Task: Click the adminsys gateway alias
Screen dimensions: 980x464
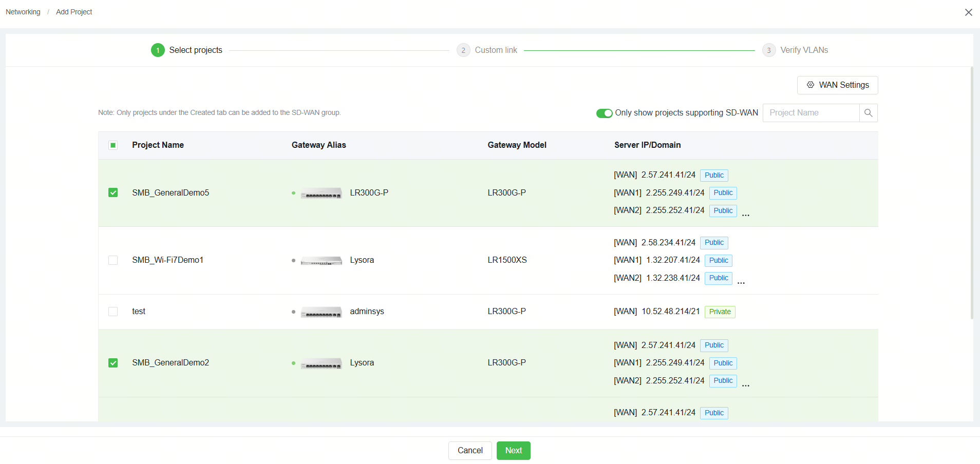Action: [367, 312]
